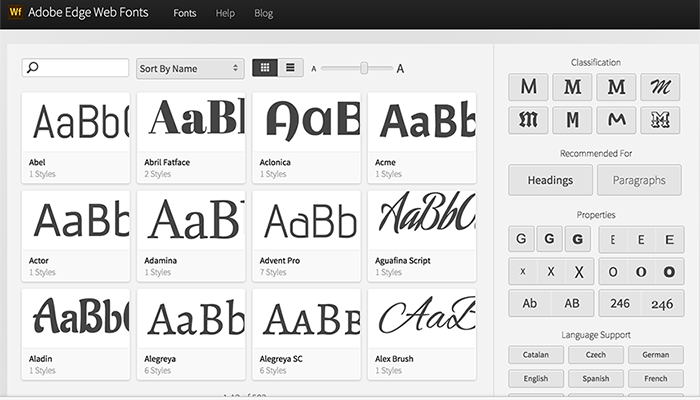Select the Abel font card
Image resolution: width=700 pixels, height=400 pixels.
[x=75, y=138]
